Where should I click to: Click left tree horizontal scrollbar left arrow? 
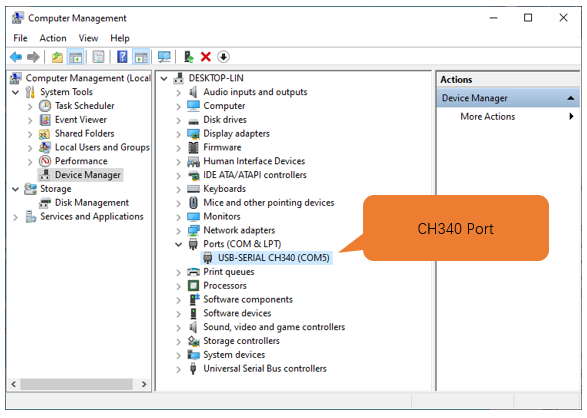[14, 384]
